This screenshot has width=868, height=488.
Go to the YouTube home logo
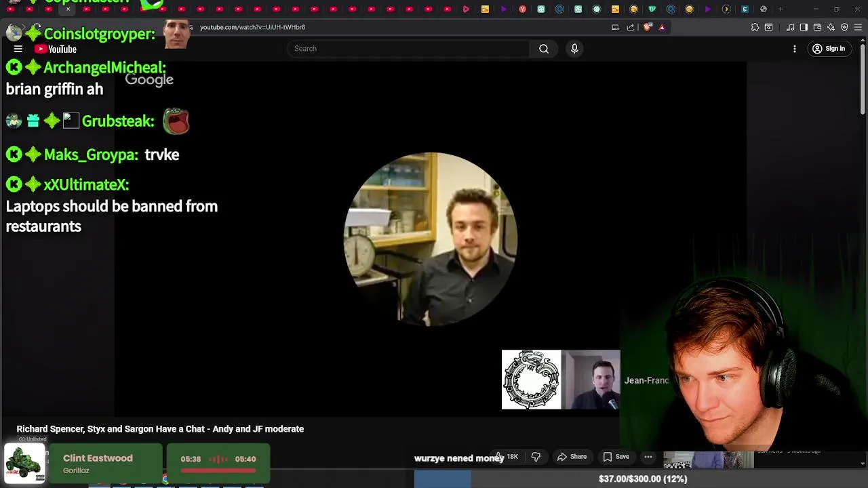56,49
